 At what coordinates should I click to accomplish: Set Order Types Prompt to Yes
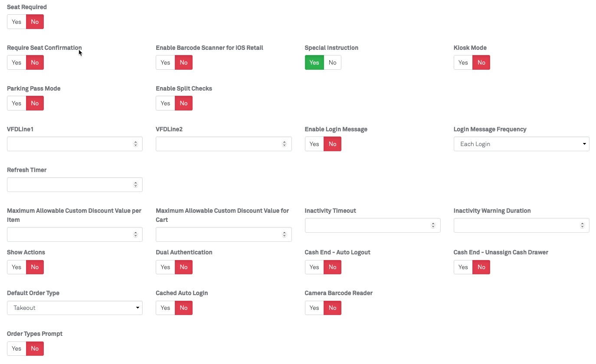click(x=16, y=348)
